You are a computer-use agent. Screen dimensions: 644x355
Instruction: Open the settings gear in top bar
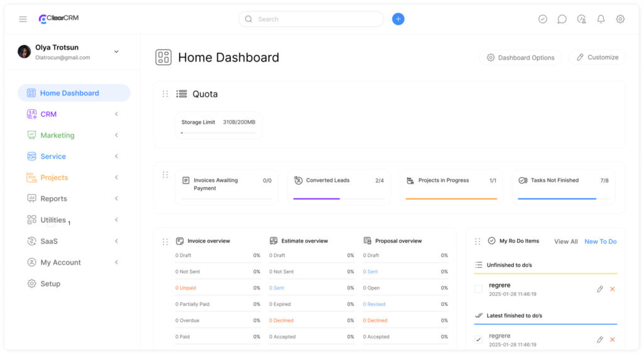[620, 19]
